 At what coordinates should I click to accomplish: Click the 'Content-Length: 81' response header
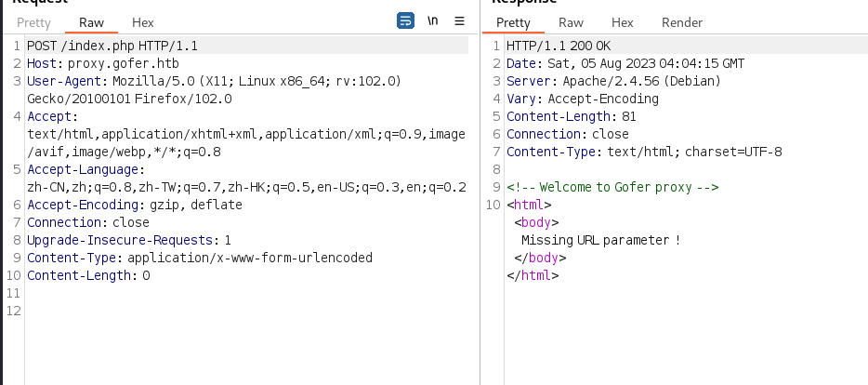(x=572, y=117)
